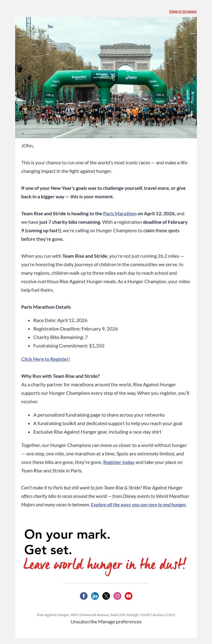
Task: Click the 'Fundraising Commitment: $1,350' bullet
Action: tap(69, 346)
